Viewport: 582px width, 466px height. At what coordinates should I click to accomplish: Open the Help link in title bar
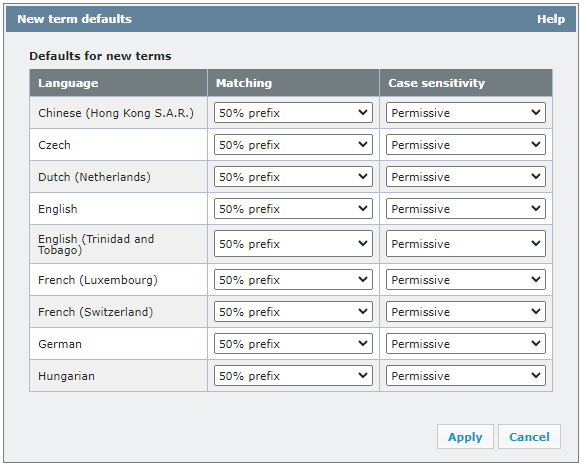pos(551,19)
